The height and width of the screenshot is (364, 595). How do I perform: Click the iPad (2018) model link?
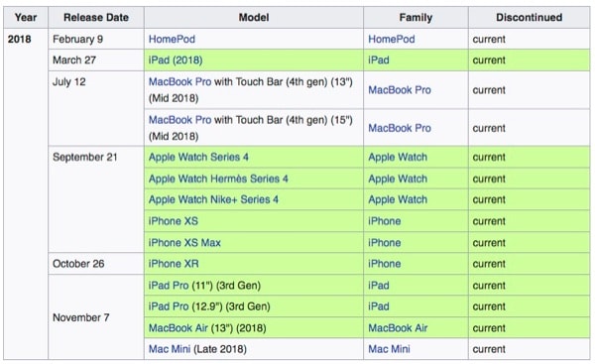(176, 60)
